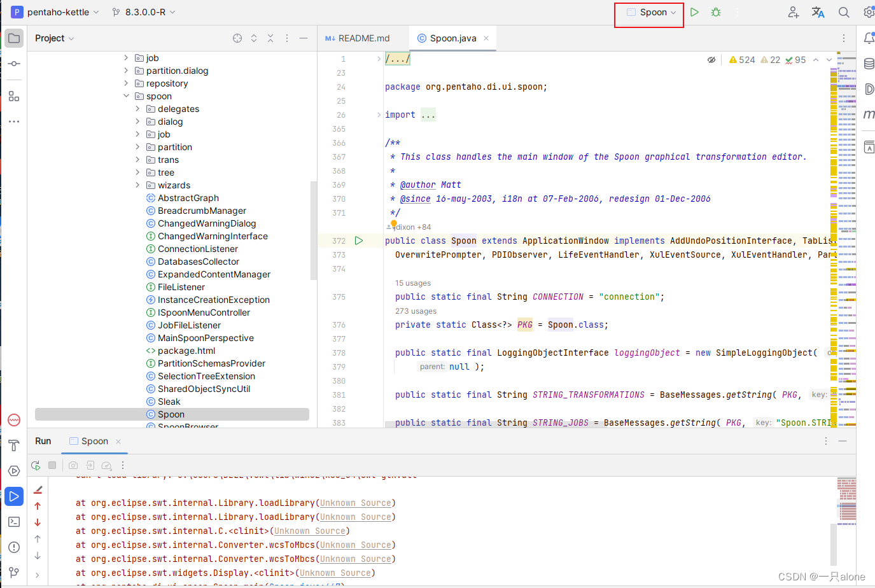Follow the C.<clinit> Unknown Source link

point(310,531)
